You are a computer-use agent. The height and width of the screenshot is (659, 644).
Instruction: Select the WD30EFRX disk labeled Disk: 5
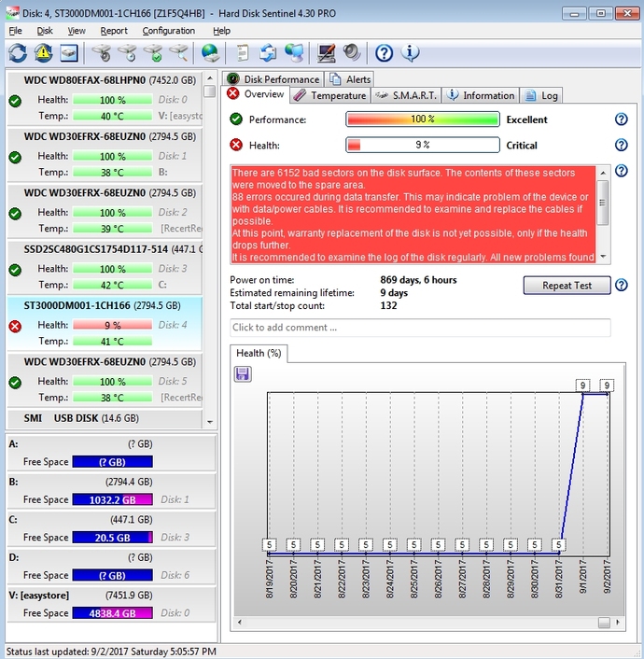[105, 380]
